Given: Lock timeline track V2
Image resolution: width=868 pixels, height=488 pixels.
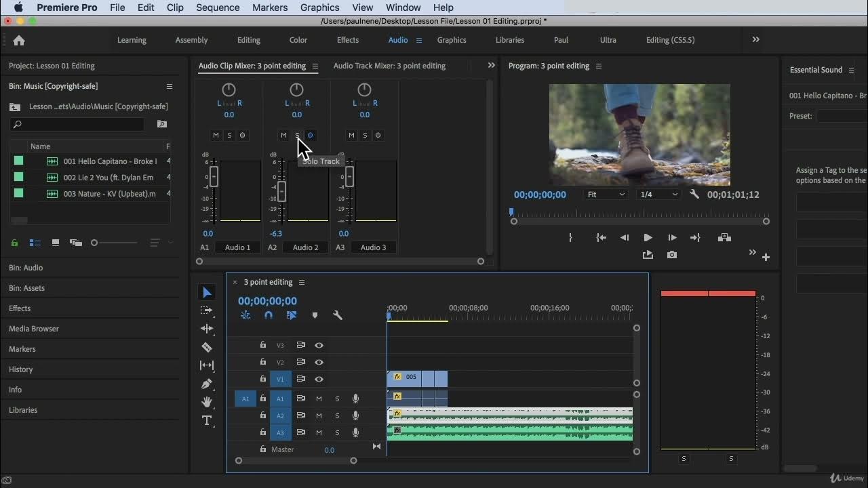Looking at the screenshot, I should click(x=263, y=362).
